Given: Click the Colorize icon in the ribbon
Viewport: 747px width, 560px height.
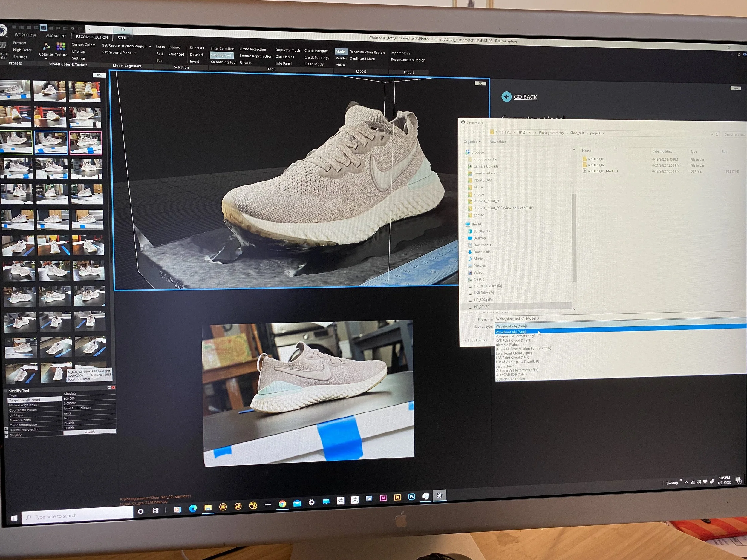Looking at the screenshot, I should pos(46,47).
